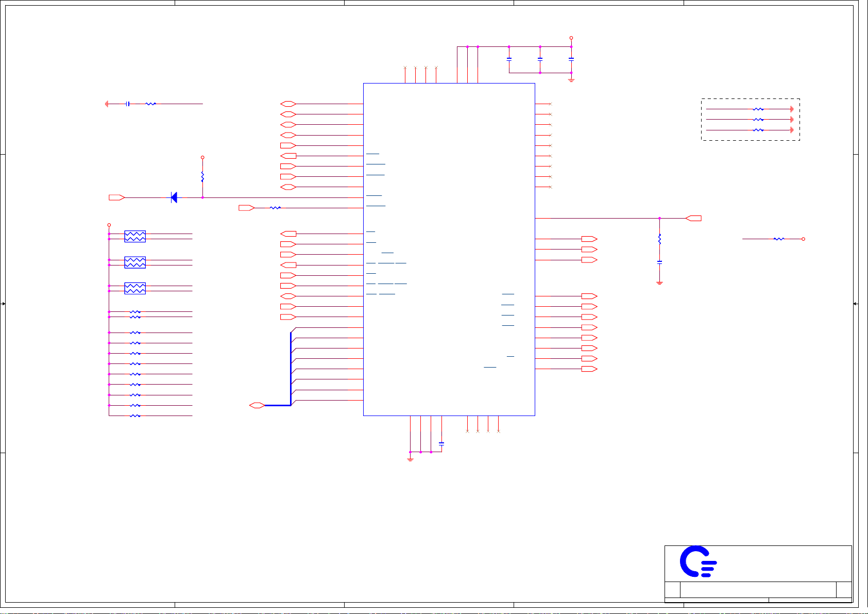Select the bus port at thick bus end
The width and height of the screenshot is (868, 614).
coord(257,406)
